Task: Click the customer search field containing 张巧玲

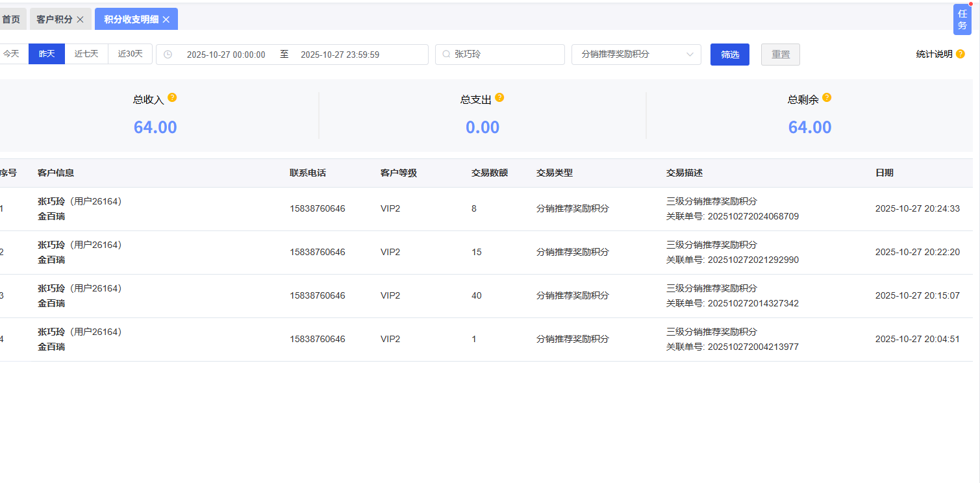Action: point(500,55)
